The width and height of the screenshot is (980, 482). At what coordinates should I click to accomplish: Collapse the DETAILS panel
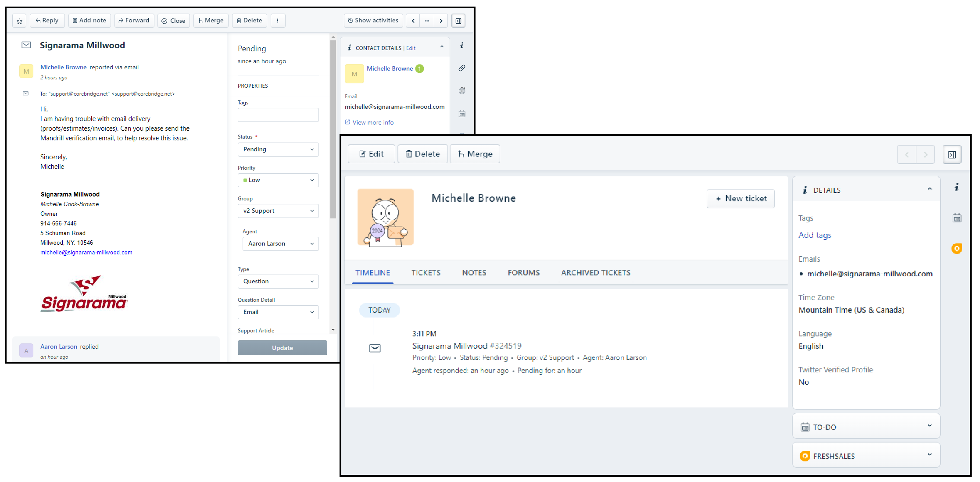click(x=929, y=189)
